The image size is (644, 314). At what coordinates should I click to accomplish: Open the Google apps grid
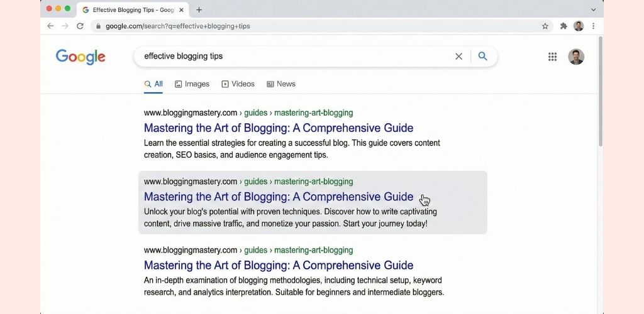click(552, 57)
